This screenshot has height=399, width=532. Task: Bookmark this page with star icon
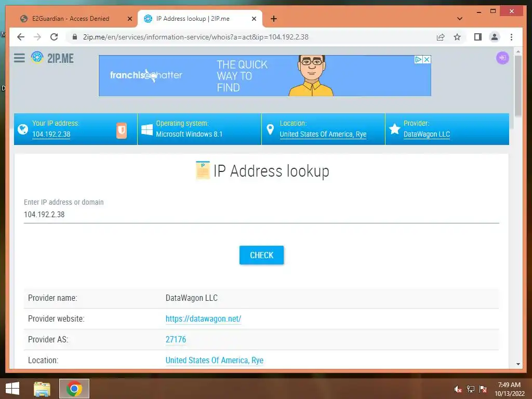(457, 37)
